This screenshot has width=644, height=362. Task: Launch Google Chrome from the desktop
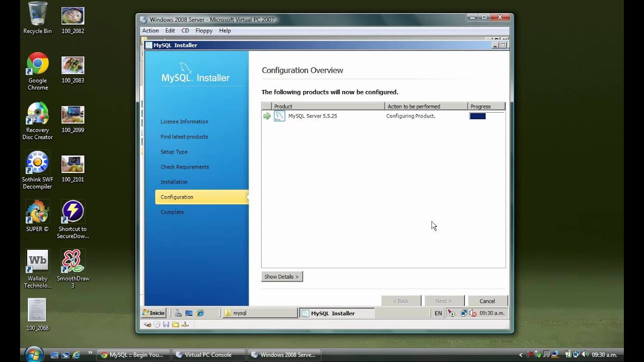37,71
